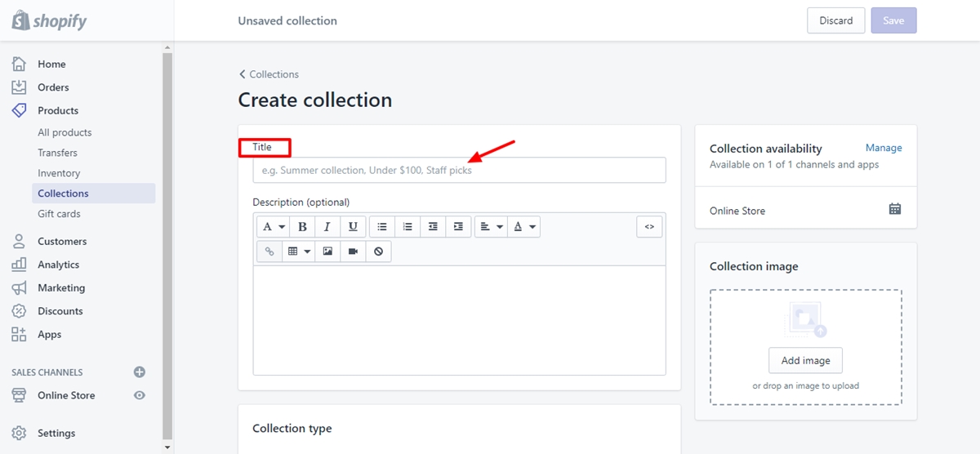Open Orders in the sidebar
This screenshot has height=454, width=980.
53,87
